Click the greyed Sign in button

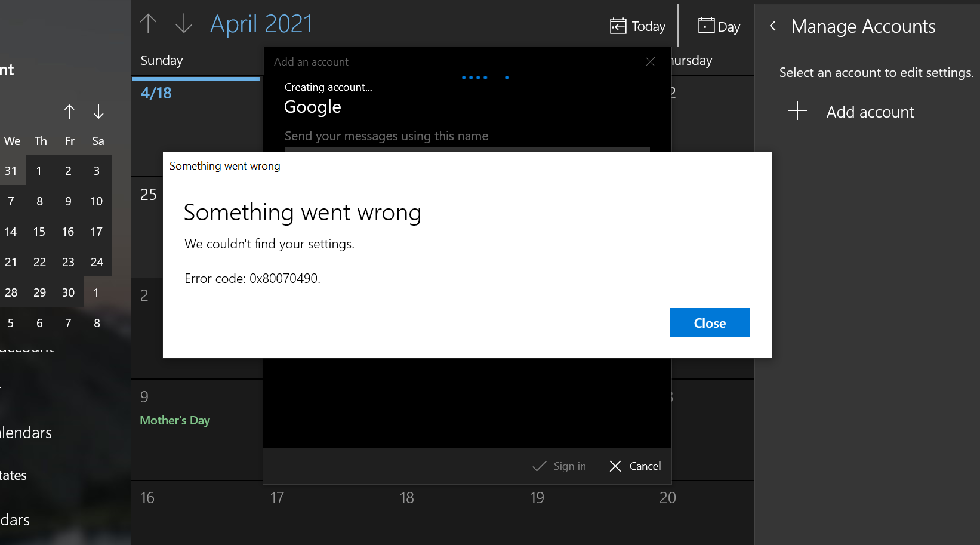point(559,466)
